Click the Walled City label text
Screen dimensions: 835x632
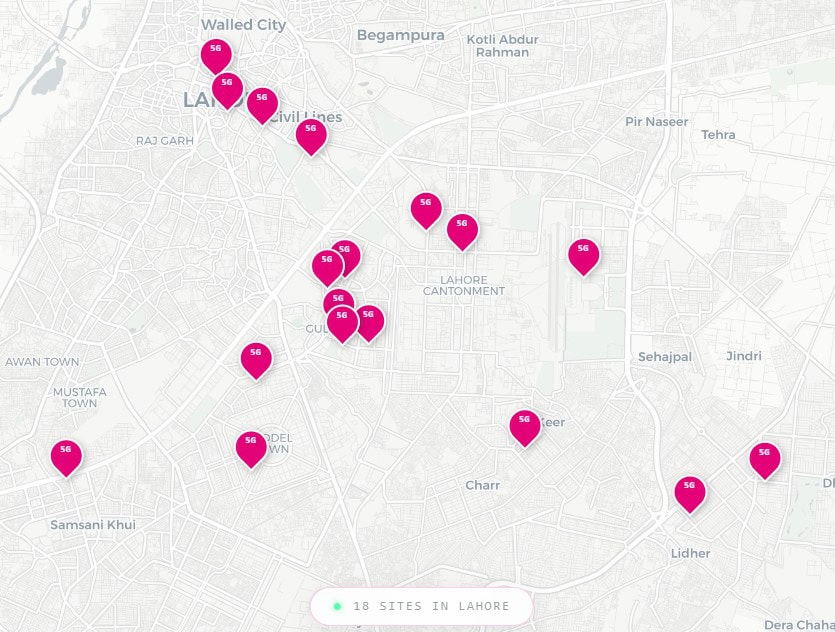[x=244, y=24]
